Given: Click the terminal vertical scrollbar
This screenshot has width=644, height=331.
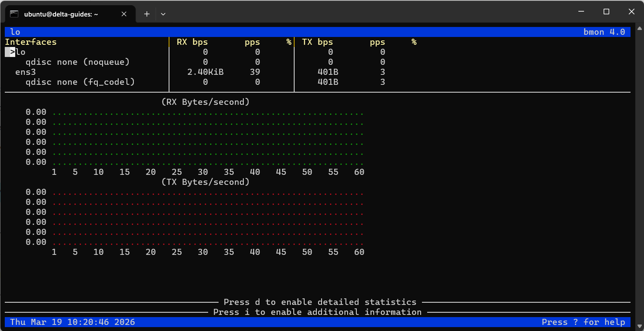Looking at the screenshot, I should point(639,174).
